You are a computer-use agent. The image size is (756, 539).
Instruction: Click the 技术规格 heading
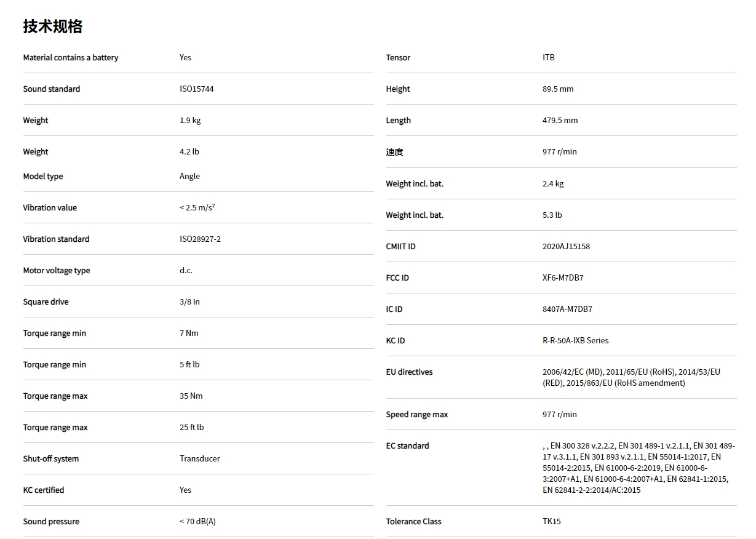[x=52, y=26]
